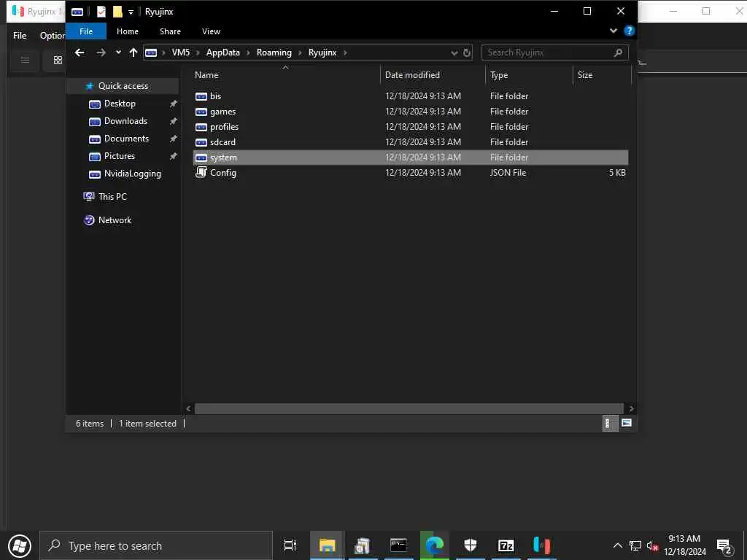Sort by Date modified column header
The height and width of the screenshot is (560, 747).
pyautogui.click(x=412, y=75)
